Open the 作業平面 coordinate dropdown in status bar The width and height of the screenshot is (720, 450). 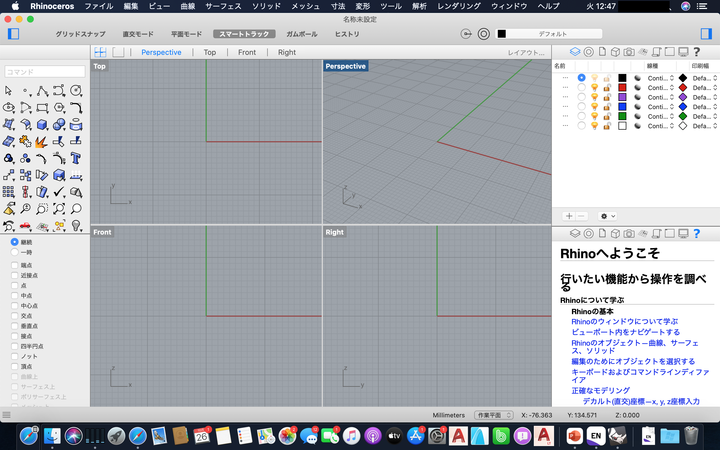494,415
